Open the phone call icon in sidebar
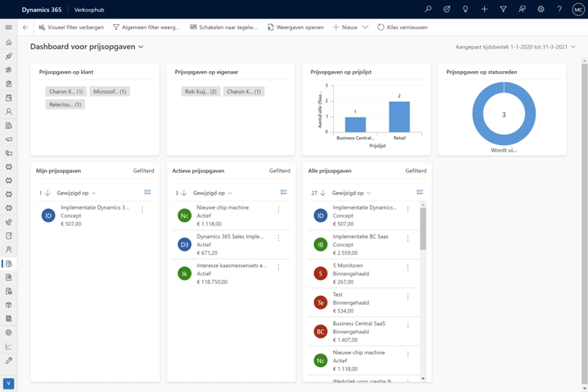 point(9,222)
